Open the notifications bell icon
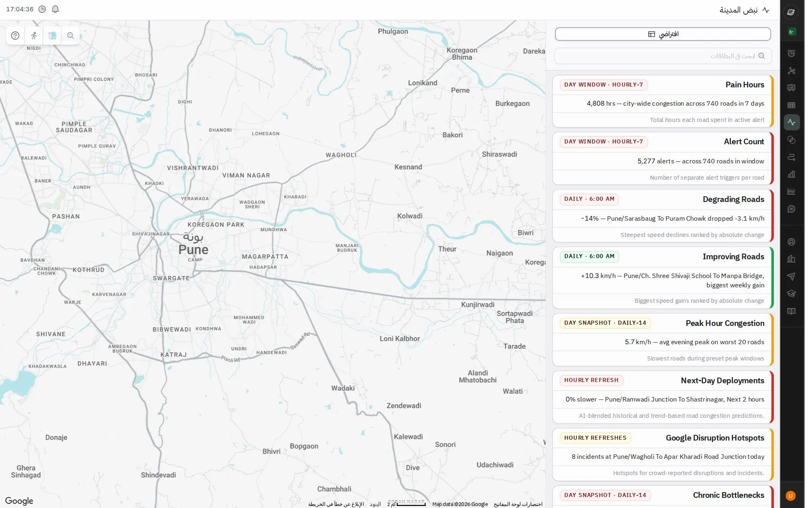Viewport: 812px width, 508px height. 55,9
